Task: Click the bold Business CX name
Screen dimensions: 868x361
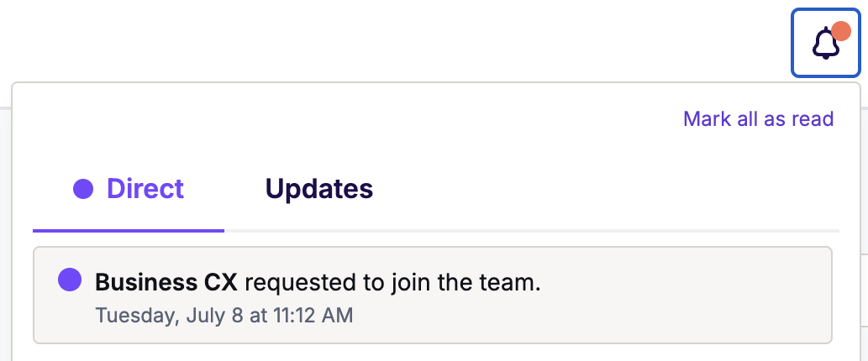Action: click(x=166, y=282)
